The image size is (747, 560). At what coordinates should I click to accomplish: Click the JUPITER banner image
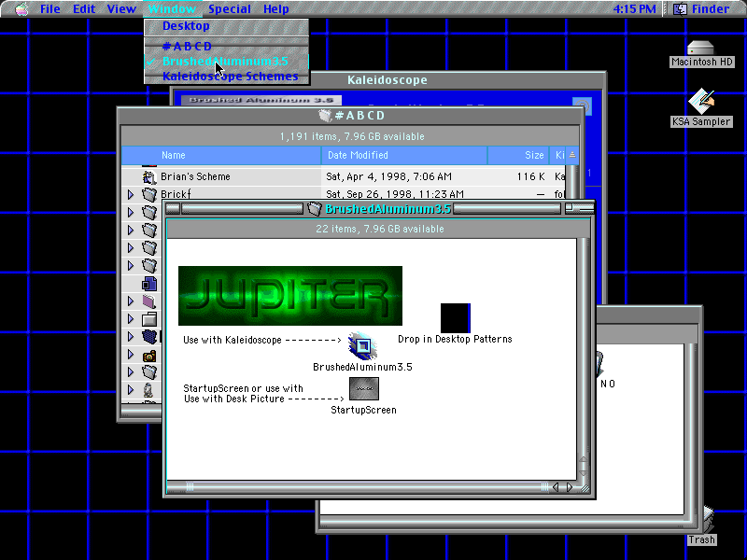(290, 296)
